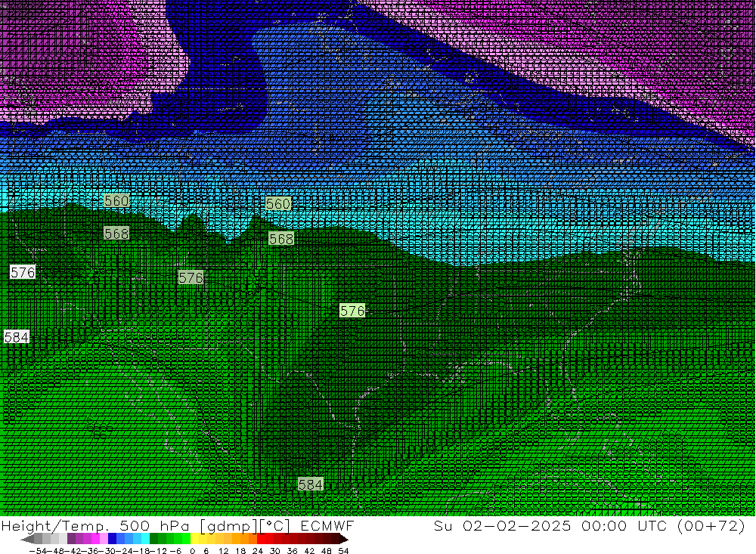
Task: Click the 584 contour label with white background
Action: (17, 336)
